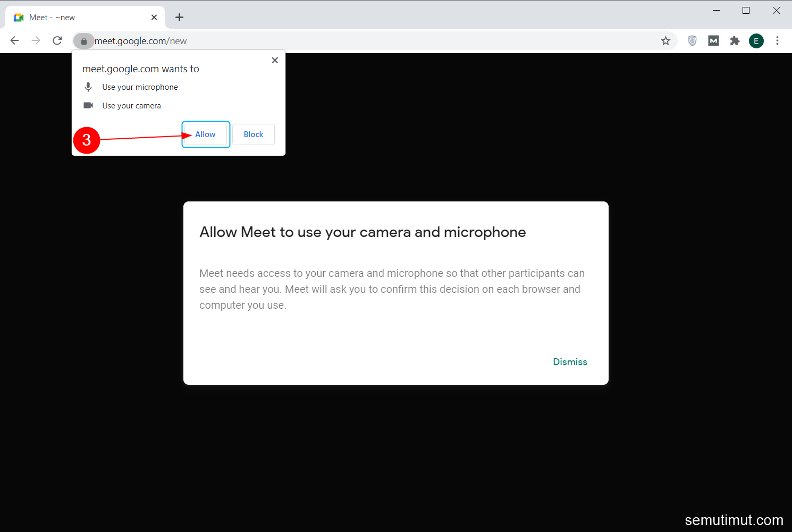Open a new tab with plus button
This screenshot has width=792, height=532.
[179, 18]
